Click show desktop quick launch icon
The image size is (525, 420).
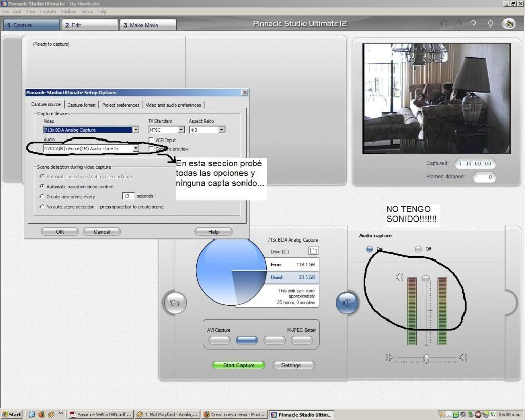[32, 414]
